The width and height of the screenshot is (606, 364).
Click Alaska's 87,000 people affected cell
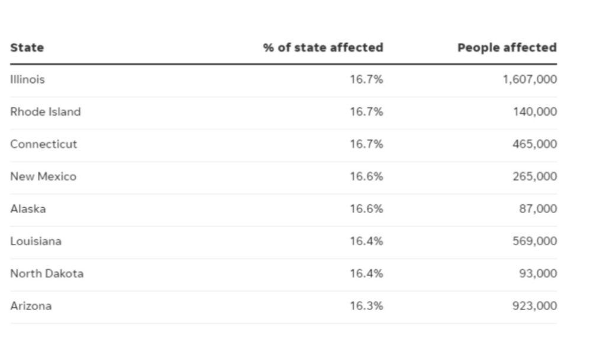tap(538, 209)
